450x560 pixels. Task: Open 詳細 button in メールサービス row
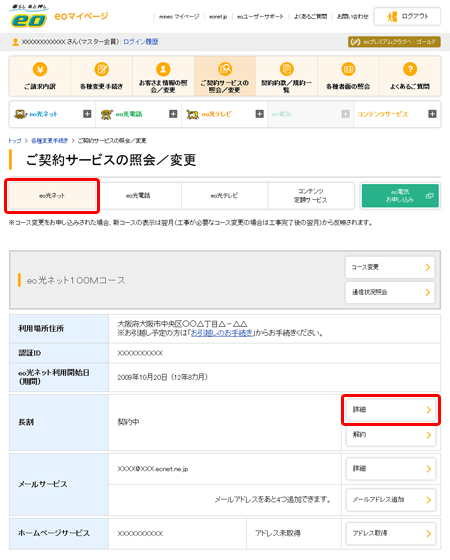pyautogui.click(x=391, y=469)
